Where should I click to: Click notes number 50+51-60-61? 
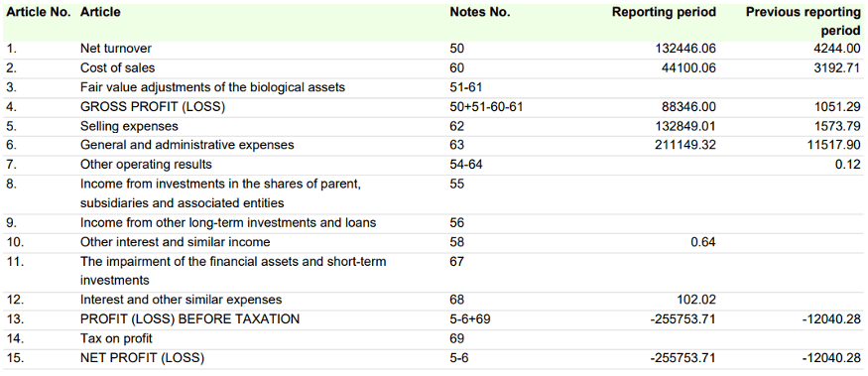[x=486, y=107]
